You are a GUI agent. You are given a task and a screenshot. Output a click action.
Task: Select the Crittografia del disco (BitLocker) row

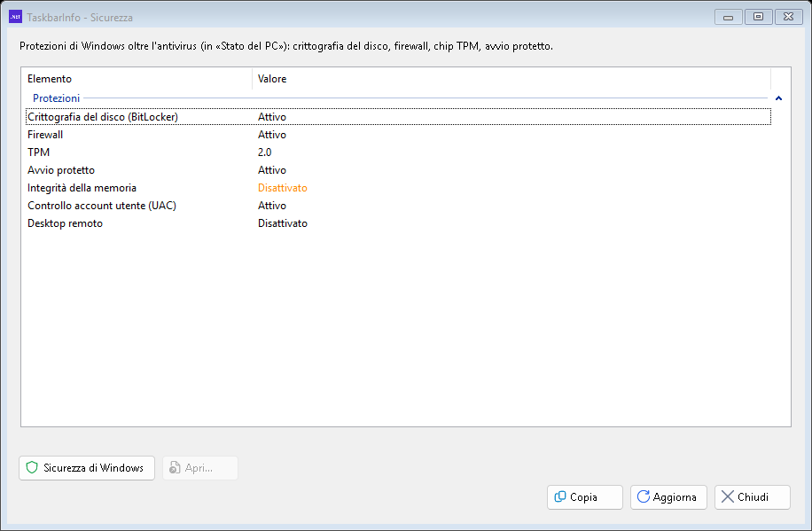398,116
